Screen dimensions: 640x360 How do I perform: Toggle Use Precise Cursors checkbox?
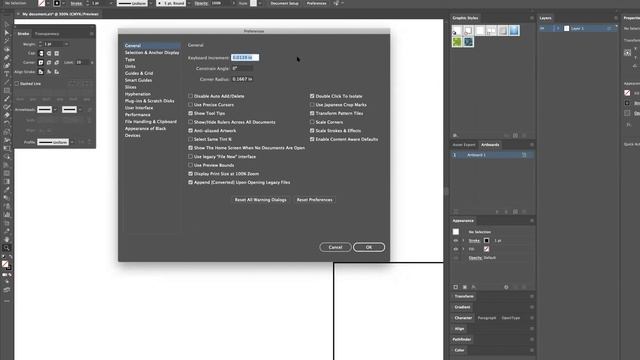pos(190,104)
